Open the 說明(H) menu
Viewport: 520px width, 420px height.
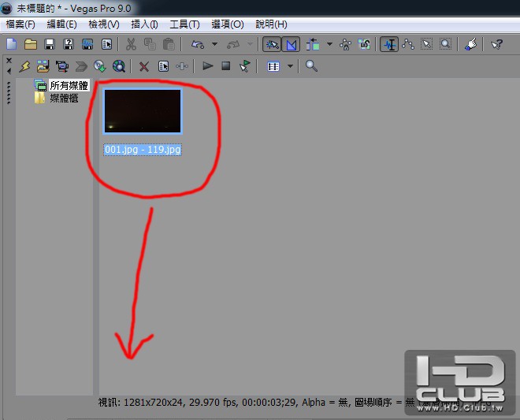point(271,24)
